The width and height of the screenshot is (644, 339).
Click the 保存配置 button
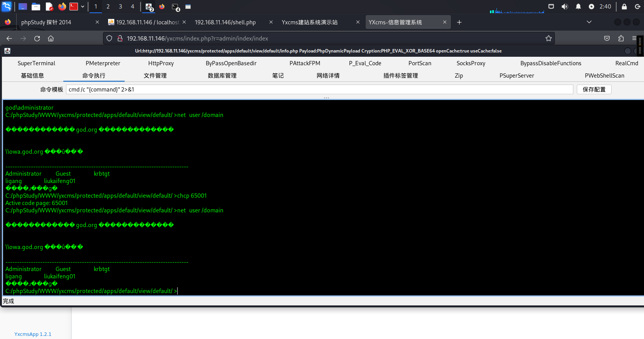(594, 90)
